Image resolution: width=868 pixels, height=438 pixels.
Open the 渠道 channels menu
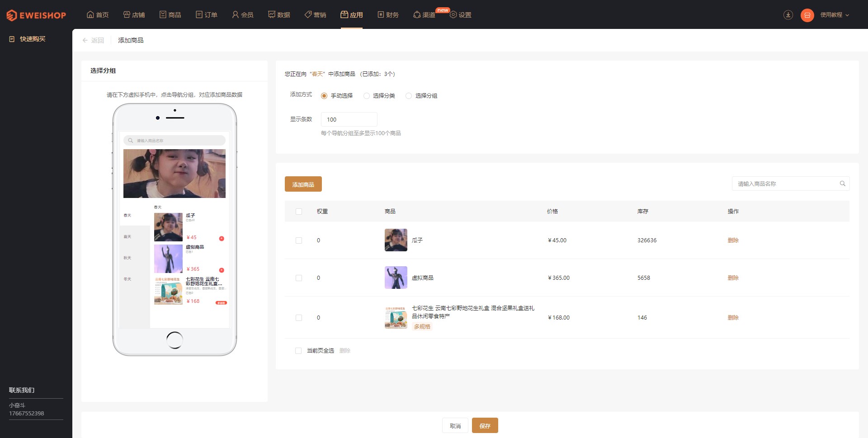(424, 15)
